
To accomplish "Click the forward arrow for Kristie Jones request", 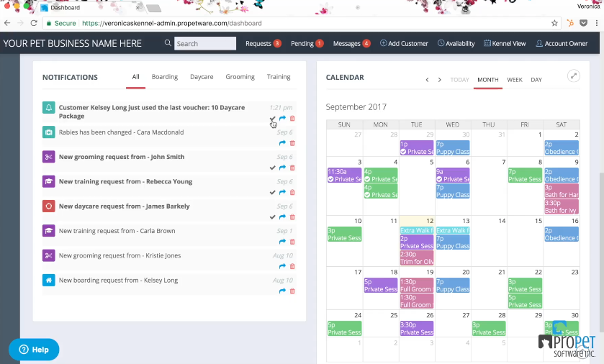I will point(282,266).
